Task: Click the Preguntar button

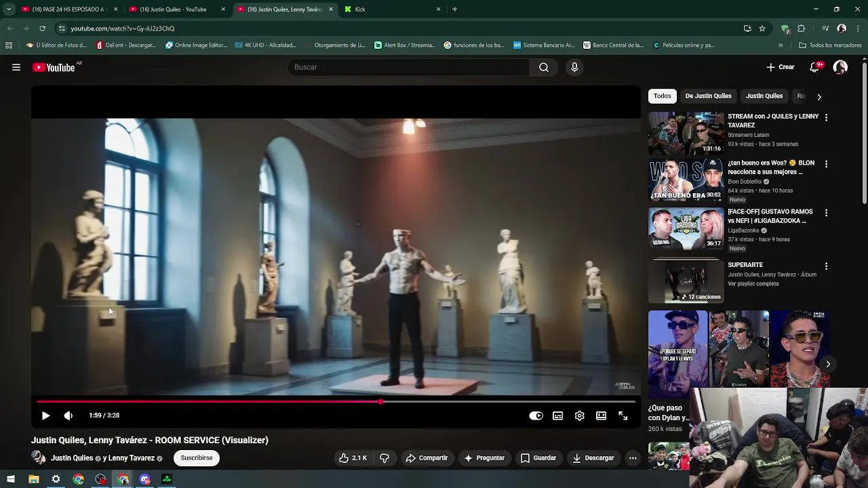Action: (x=484, y=458)
